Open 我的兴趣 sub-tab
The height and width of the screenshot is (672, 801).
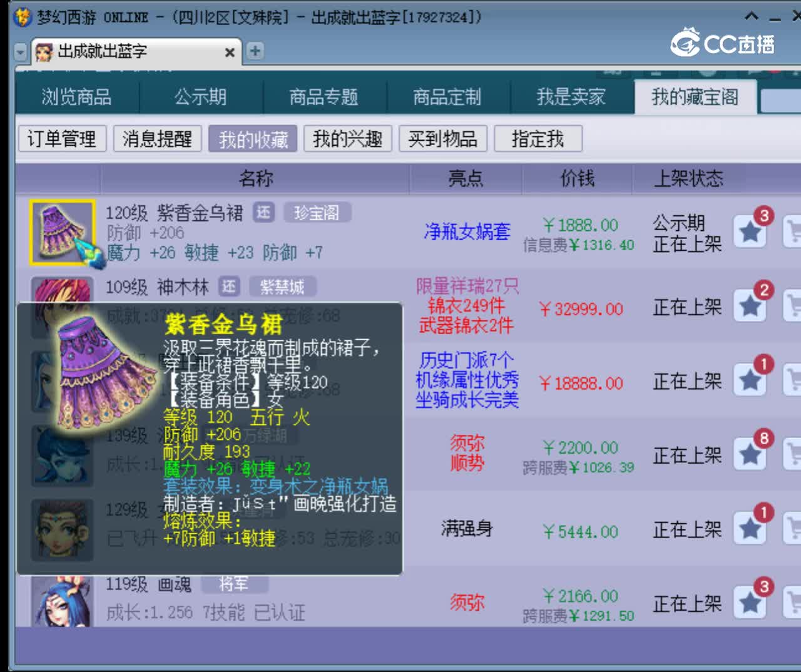pyautogui.click(x=348, y=139)
